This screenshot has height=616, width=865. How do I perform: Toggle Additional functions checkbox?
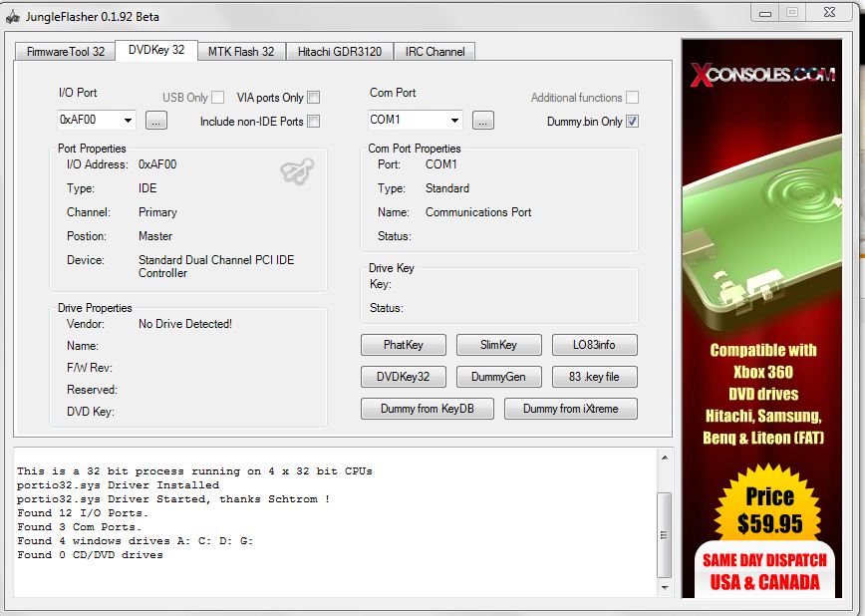632,97
